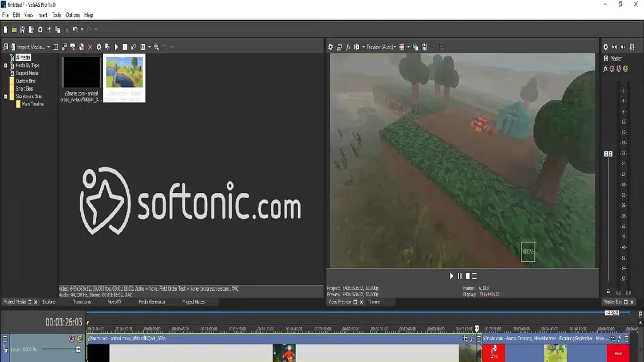Toggle Downmix Output in Master Bus
Screen dimensions: 644x362
(614, 47)
